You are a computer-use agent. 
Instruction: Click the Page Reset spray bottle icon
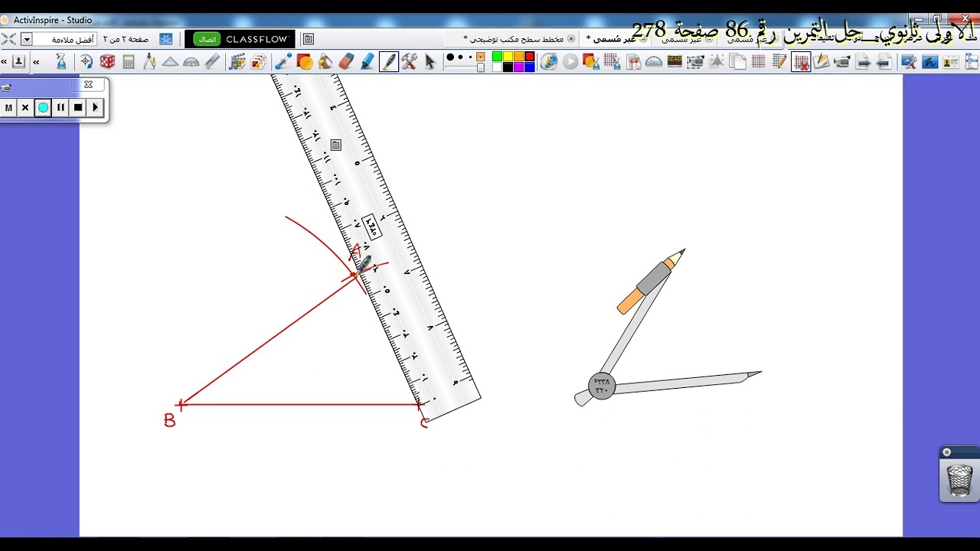pyautogui.click(x=60, y=61)
